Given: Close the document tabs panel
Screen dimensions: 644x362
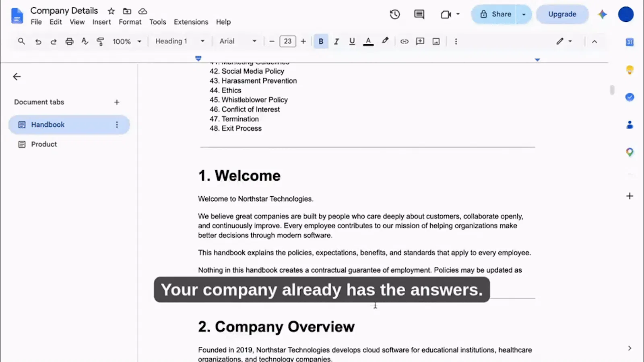Looking at the screenshot, I should [17, 77].
